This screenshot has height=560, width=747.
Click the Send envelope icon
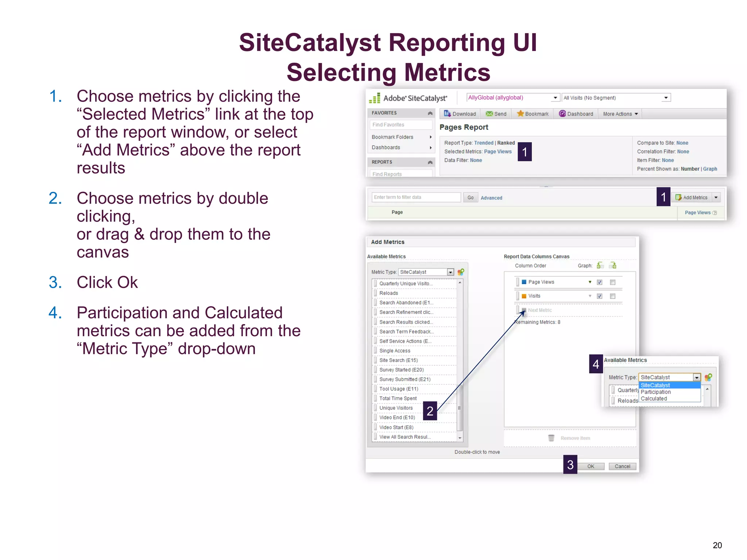point(489,114)
